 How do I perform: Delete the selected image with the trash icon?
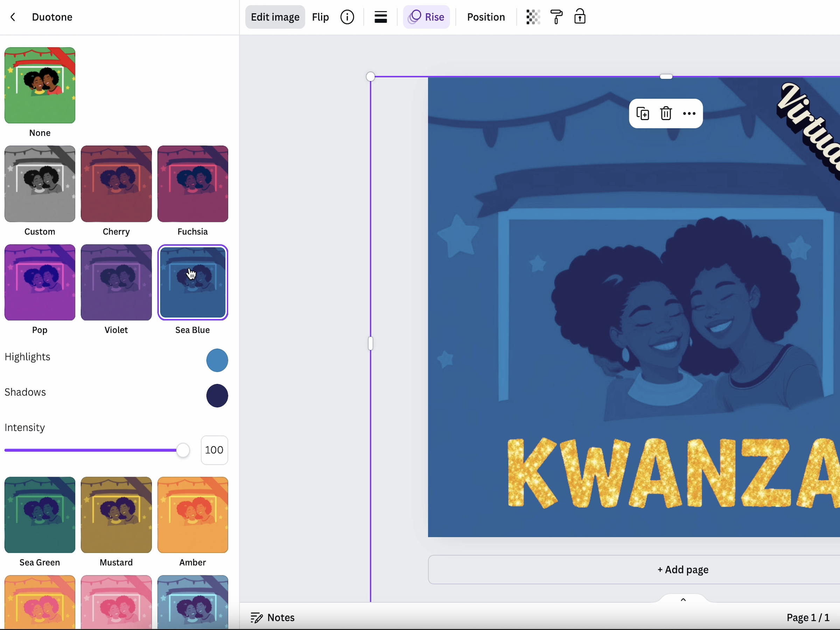pos(666,113)
